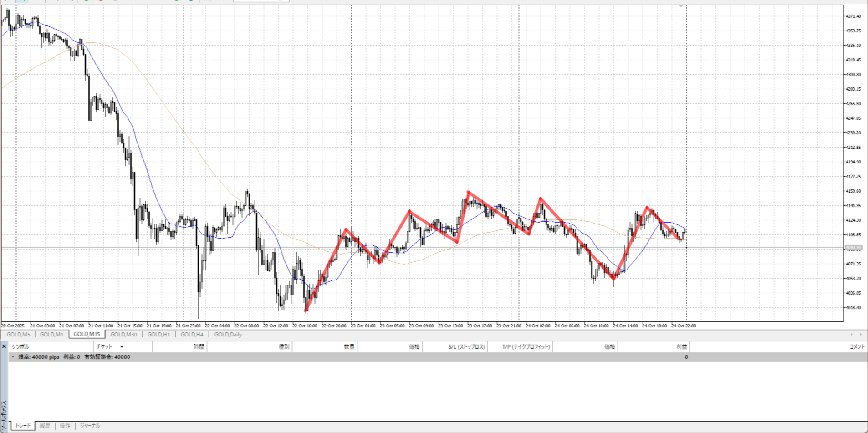This screenshot has width=868, height=433.
Task: Open the ジャーナル journal tab
Action: click(90, 426)
